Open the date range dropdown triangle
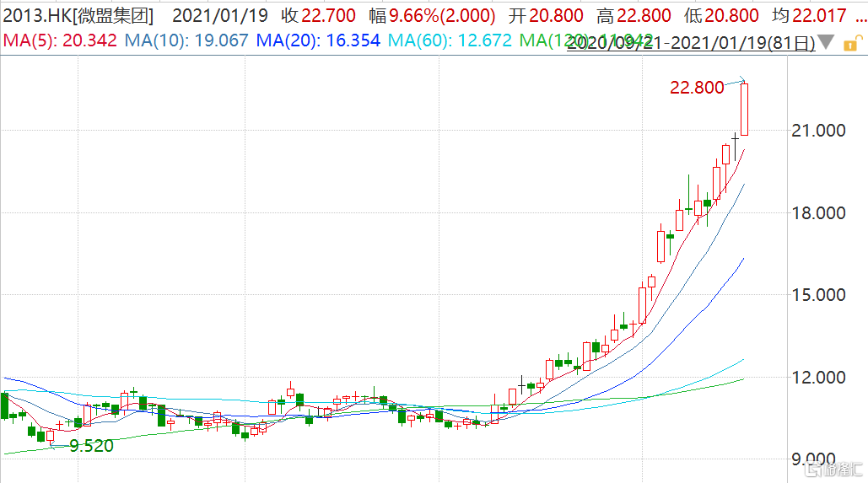This screenshot has width=868, height=483. (827, 42)
